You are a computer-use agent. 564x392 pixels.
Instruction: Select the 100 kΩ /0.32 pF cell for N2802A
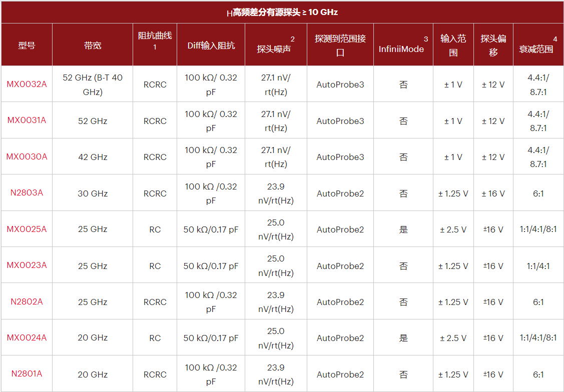211,302
